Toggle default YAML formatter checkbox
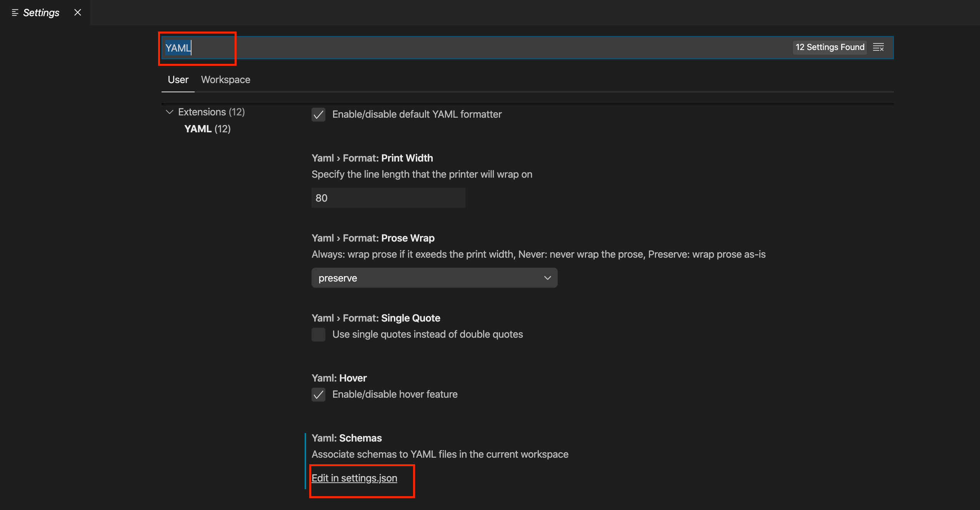Viewport: 980px width, 510px height. click(x=318, y=114)
